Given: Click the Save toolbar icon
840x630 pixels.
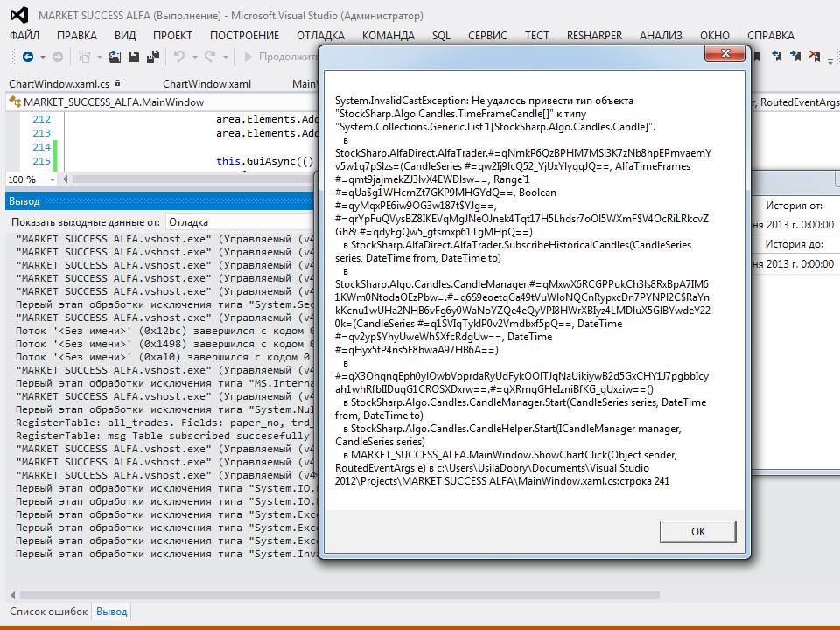Looking at the screenshot, I should 134,56.
